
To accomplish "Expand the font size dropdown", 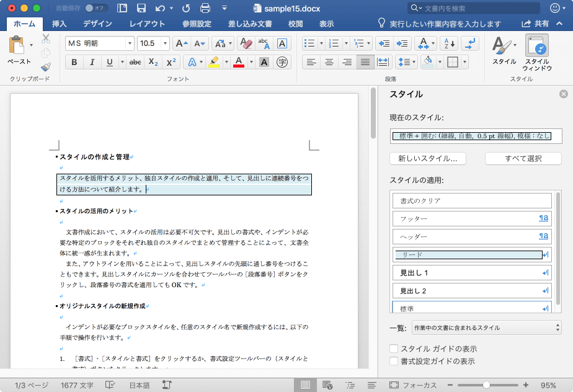I will coord(165,43).
